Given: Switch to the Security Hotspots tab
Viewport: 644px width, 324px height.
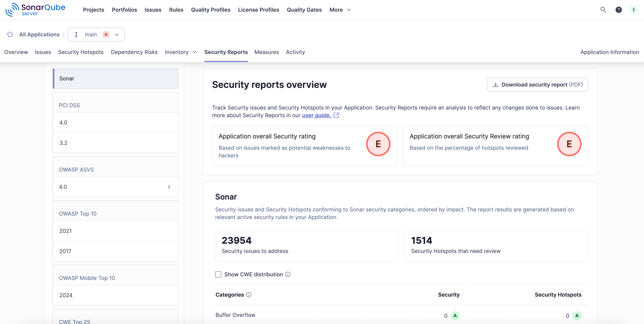Looking at the screenshot, I should 81,52.
